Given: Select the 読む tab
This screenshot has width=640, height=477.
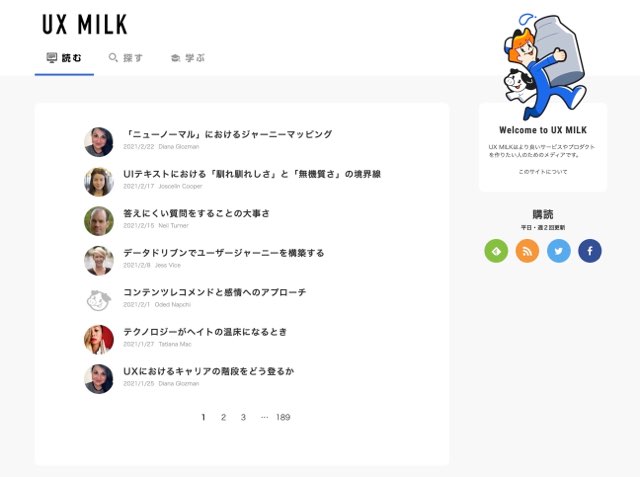Looking at the screenshot, I should pos(64,58).
